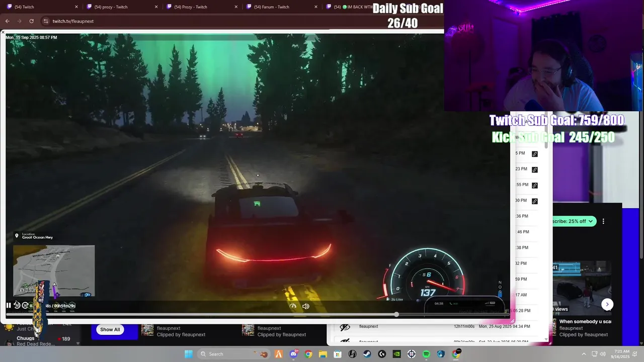Screen dimensions: 644x362
Task: Open File Explorer from the taskbar
Action: coord(323,354)
